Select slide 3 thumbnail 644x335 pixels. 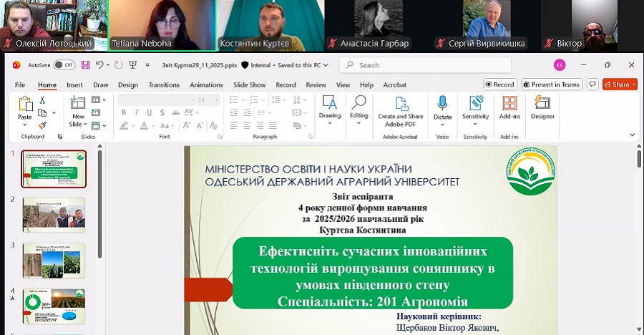pos(54,261)
